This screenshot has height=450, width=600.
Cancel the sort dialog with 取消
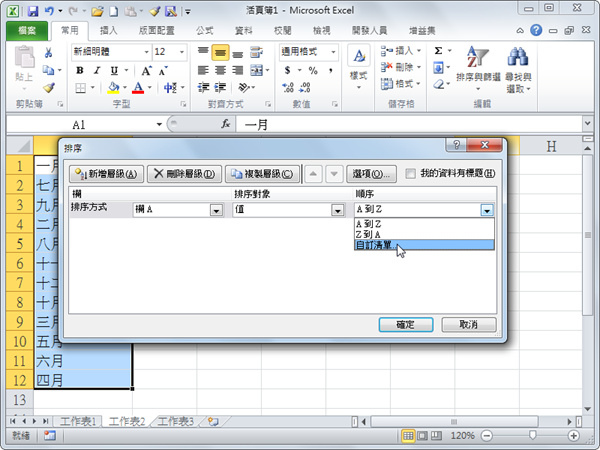coord(469,325)
